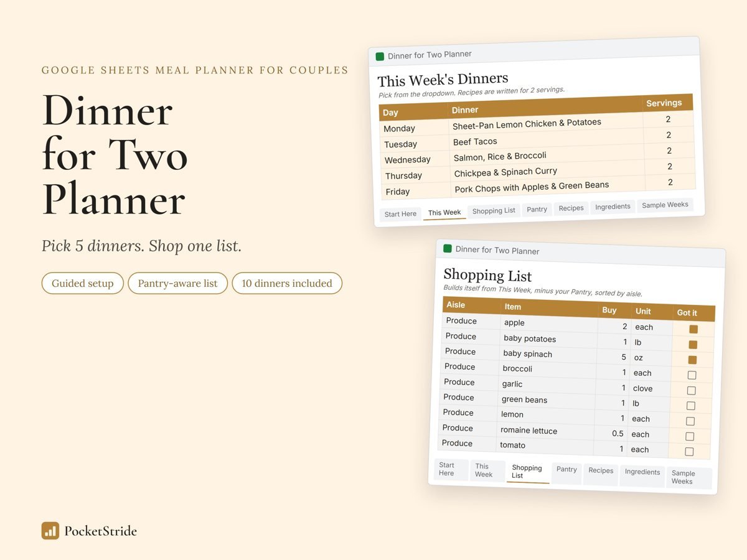Click the Dinner column header
Viewport: 747px width, 560px height.
point(544,107)
